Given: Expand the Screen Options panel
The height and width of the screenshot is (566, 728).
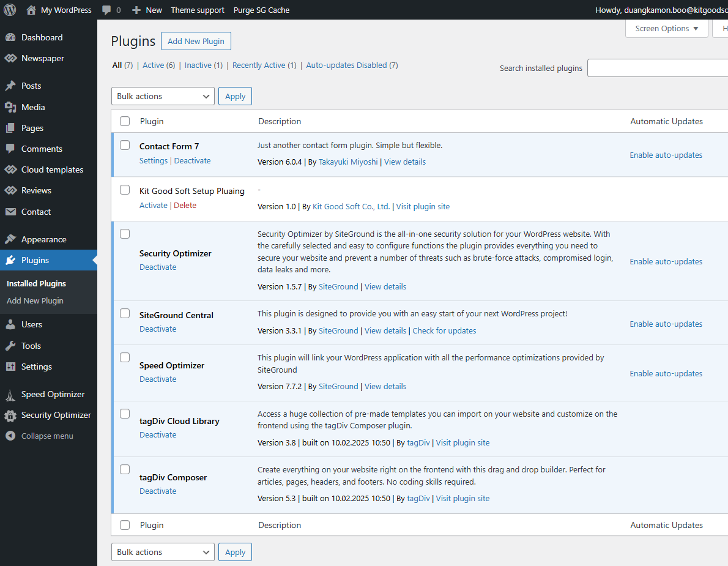Looking at the screenshot, I should click(x=666, y=28).
